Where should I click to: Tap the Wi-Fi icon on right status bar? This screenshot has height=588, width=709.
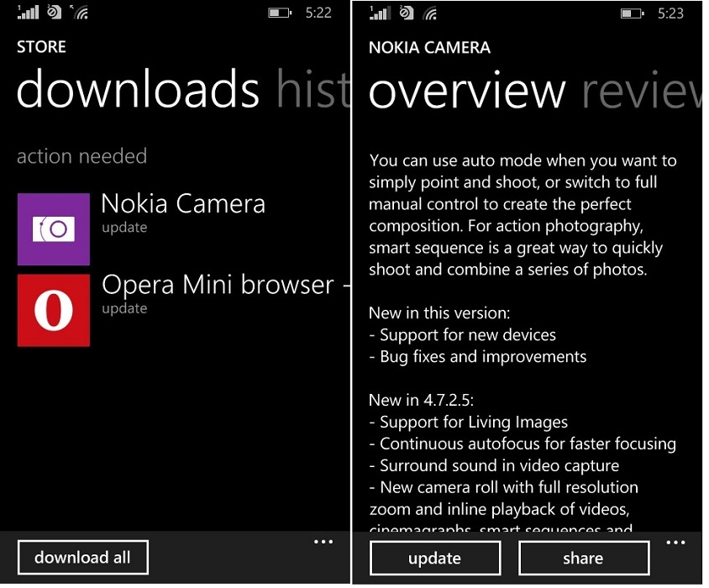(x=430, y=13)
